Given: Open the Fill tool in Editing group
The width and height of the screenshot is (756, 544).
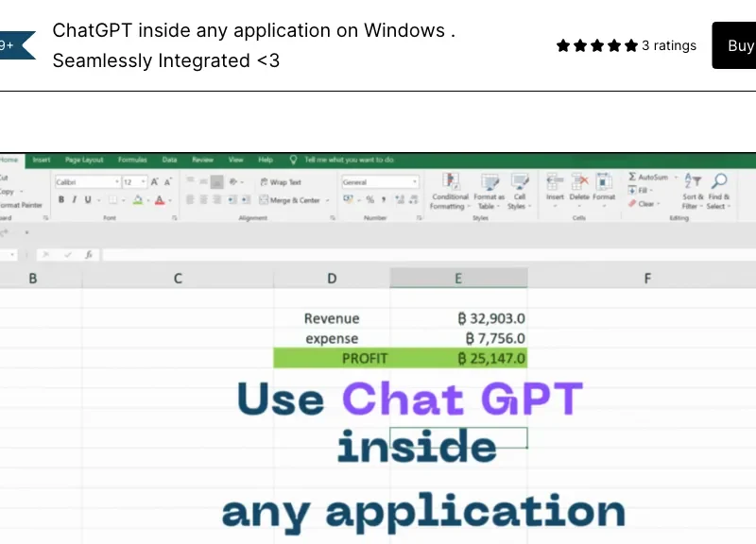Looking at the screenshot, I should (640, 191).
